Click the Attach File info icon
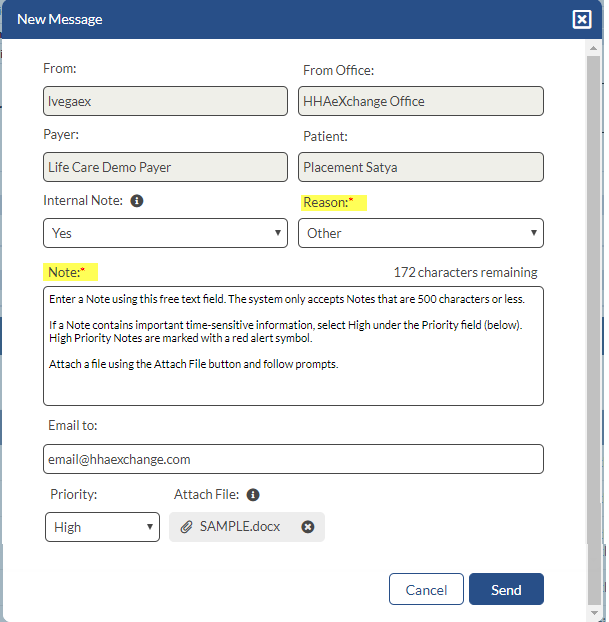Viewport: 609px width, 622px height. (x=253, y=495)
